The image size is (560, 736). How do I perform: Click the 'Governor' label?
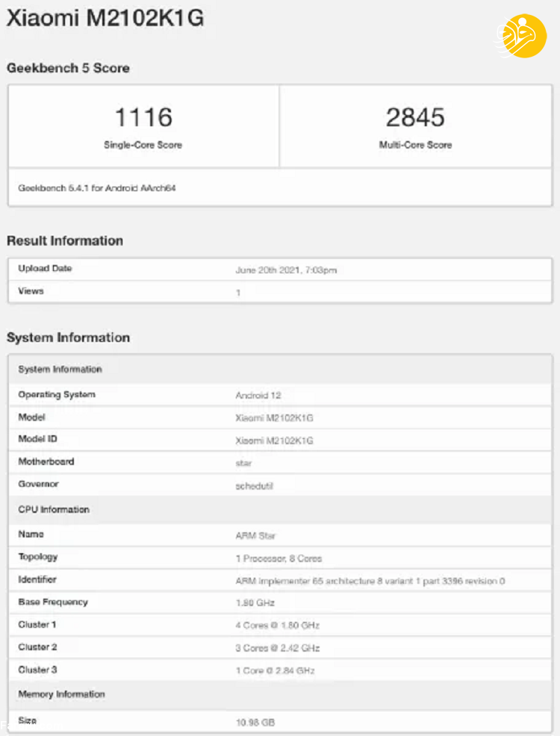pos(39,484)
